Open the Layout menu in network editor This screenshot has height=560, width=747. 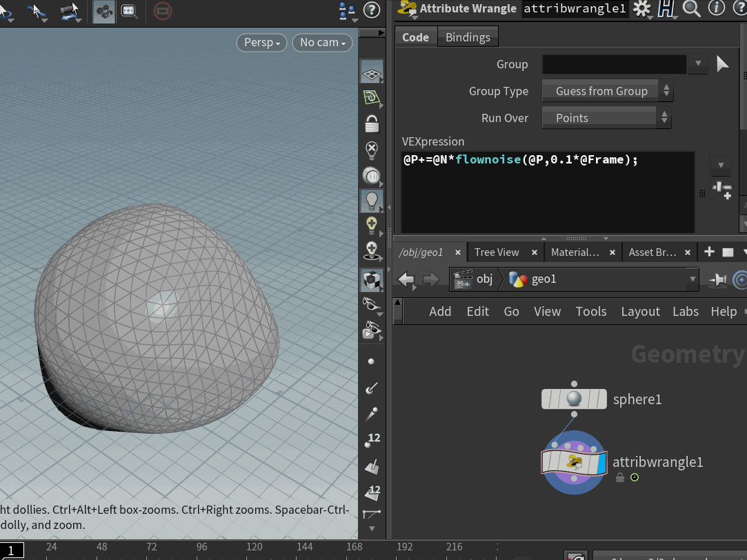640,312
